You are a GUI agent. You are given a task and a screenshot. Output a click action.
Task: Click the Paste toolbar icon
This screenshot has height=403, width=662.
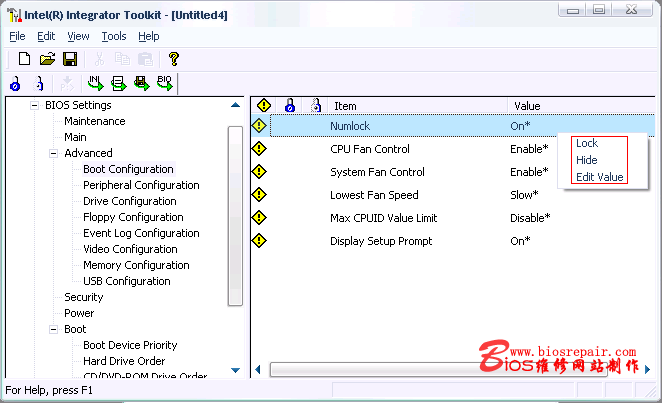(x=146, y=59)
